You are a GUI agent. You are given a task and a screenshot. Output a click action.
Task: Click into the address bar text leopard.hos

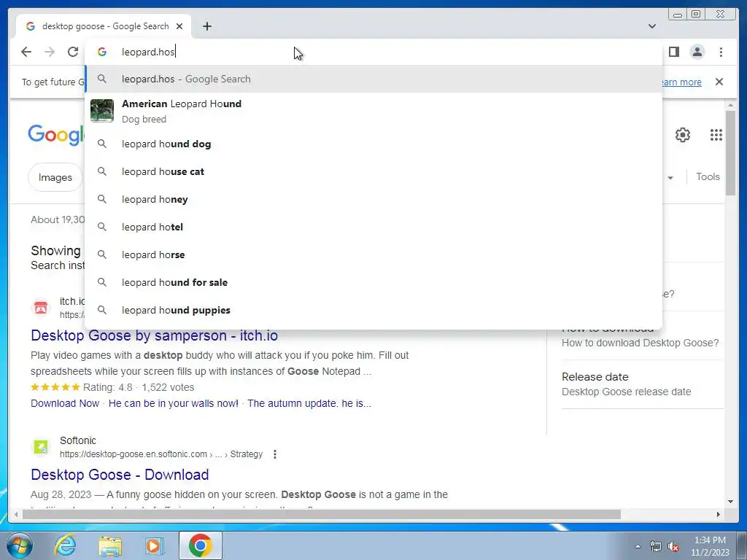[148, 52]
